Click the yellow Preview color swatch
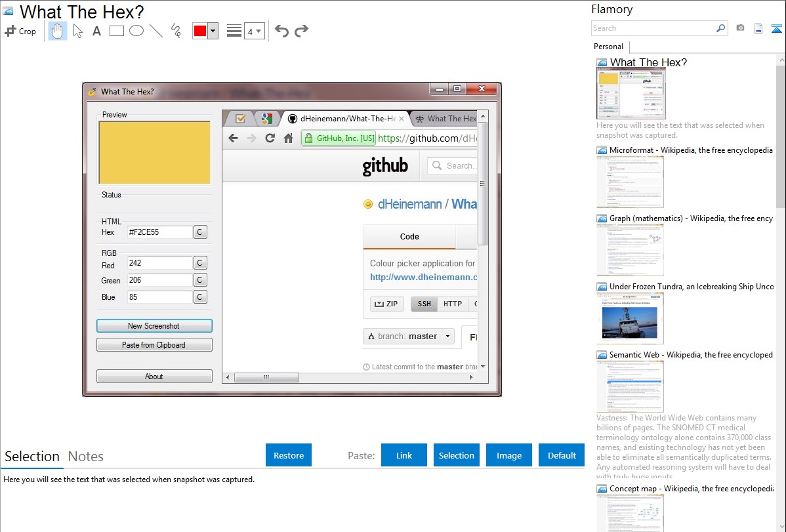 click(154, 152)
